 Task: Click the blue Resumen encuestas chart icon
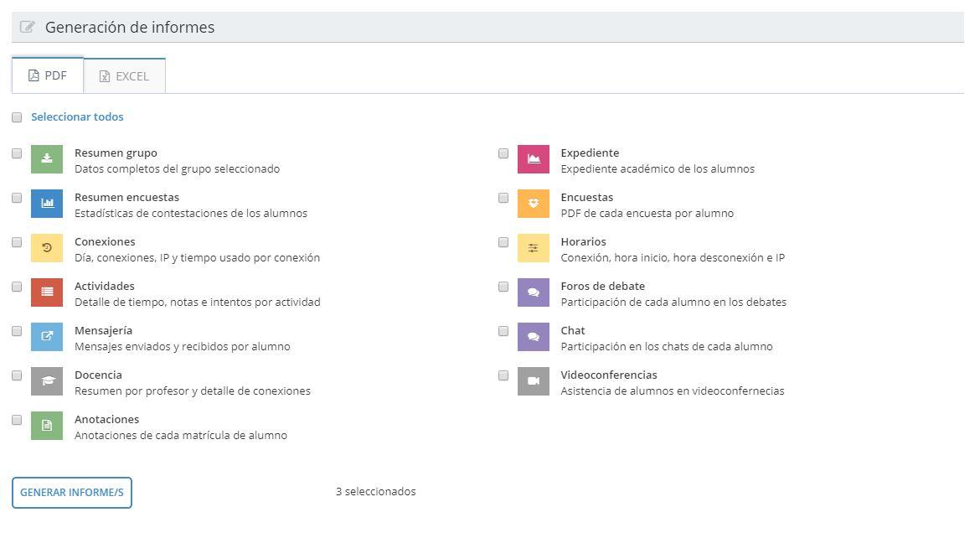point(47,204)
